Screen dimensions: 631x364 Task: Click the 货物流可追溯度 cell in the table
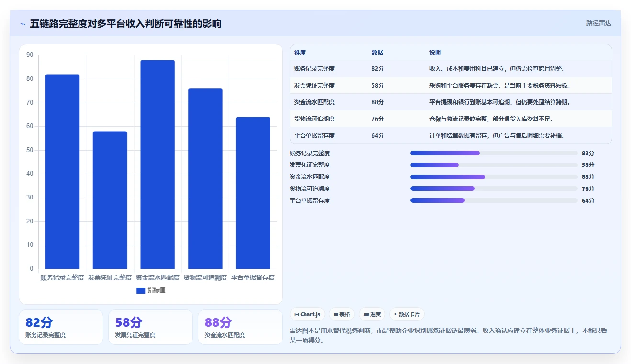coord(315,119)
